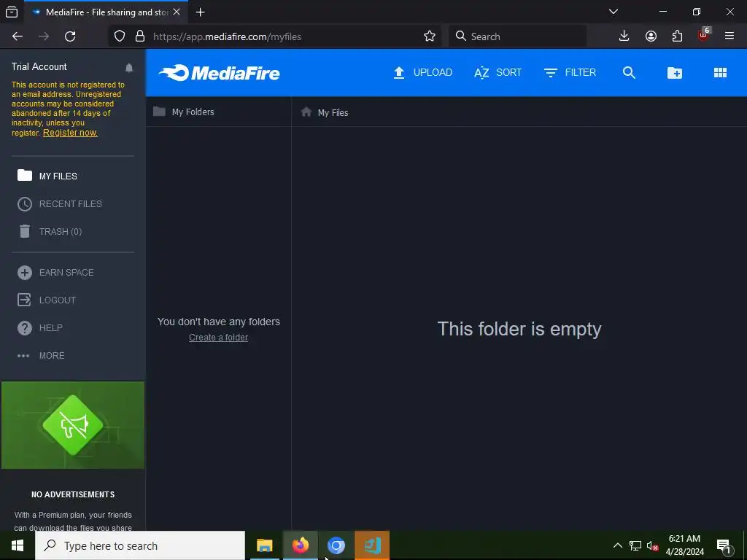
Task: Switch to grid view icon
Action: coord(720,72)
